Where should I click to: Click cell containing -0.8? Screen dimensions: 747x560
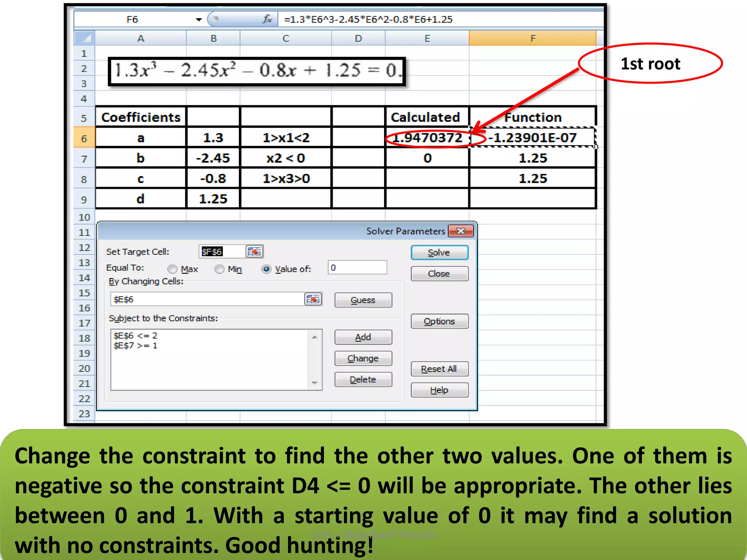[x=213, y=178]
